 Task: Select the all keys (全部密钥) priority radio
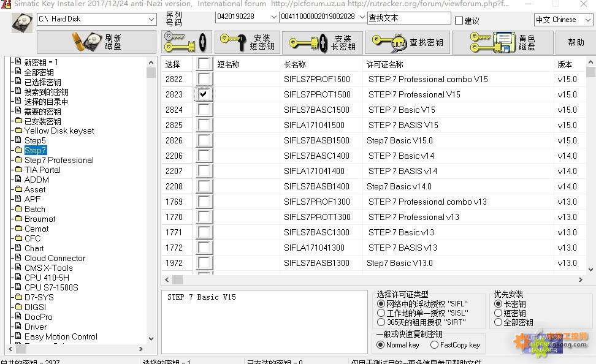tap(498, 322)
